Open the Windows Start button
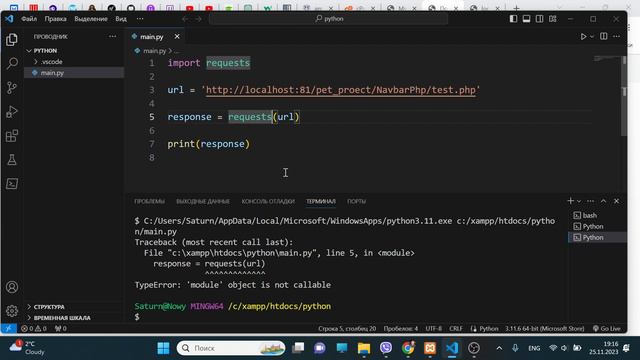Screen dimensions: 640x360 coord(163,348)
